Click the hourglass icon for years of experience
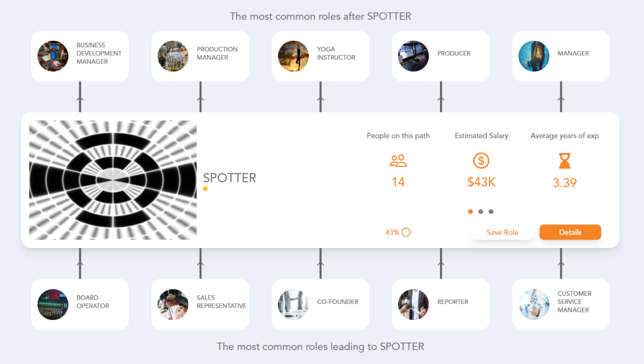The height and width of the screenshot is (364, 644). pos(565,162)
